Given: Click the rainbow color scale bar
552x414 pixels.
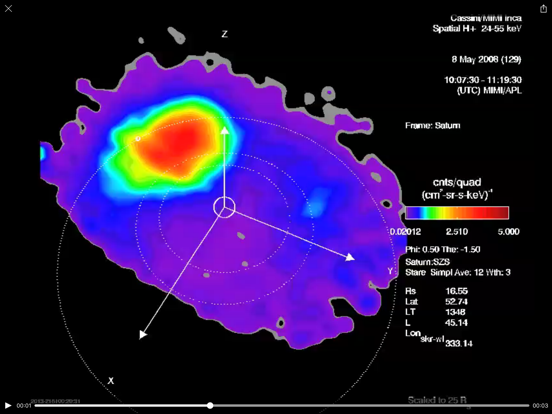Looking at the screenshot, I should tap(457, 213).
